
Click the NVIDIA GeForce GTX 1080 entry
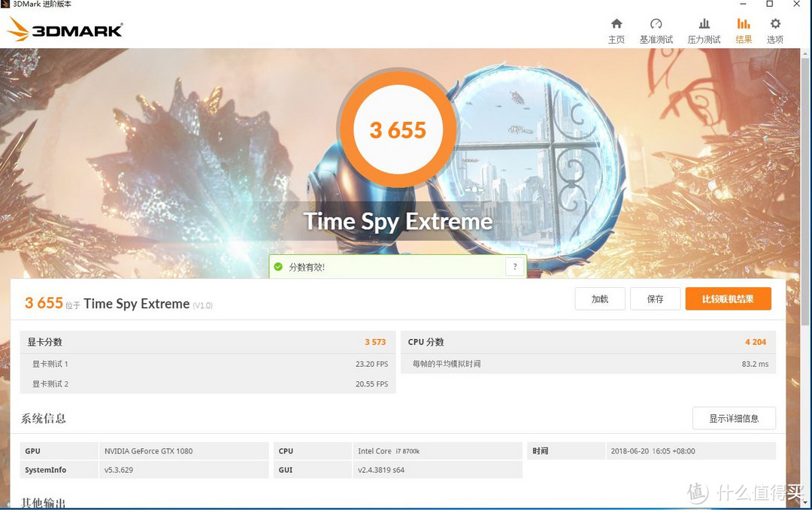point(149,451)
